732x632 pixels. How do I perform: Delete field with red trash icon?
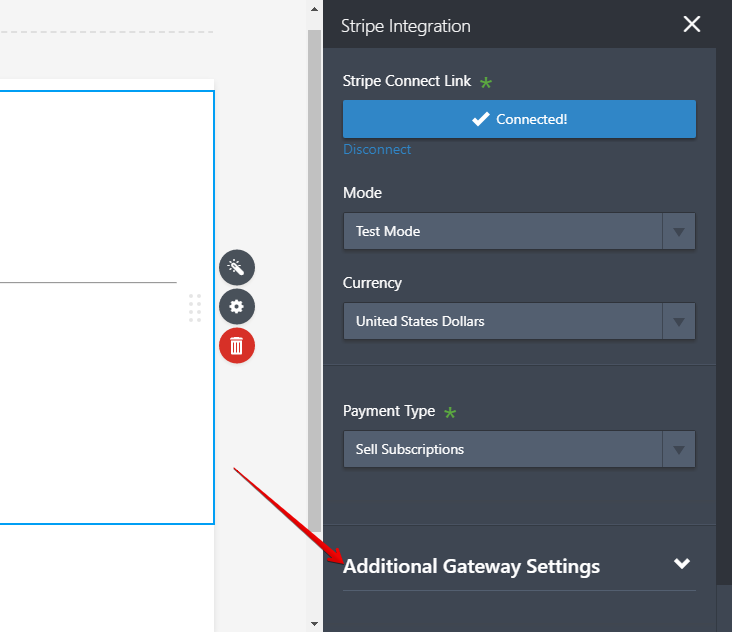pyautogui.click(x=237, y=346)
